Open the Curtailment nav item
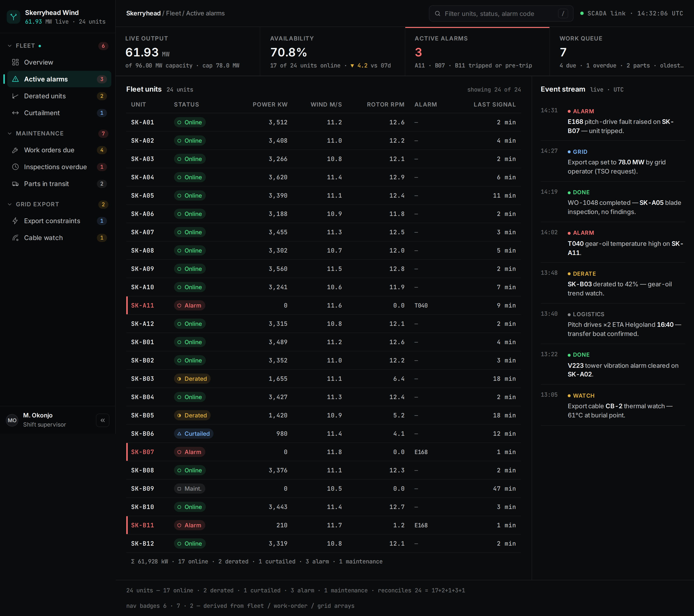 click(59, 113)
